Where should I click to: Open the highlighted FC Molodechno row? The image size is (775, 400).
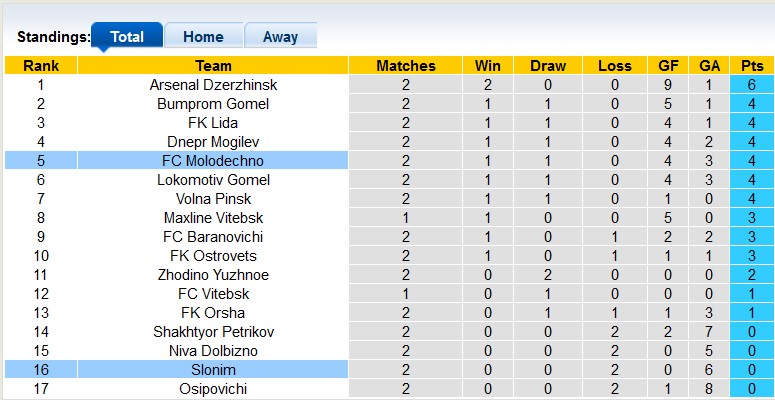[213, 161]
